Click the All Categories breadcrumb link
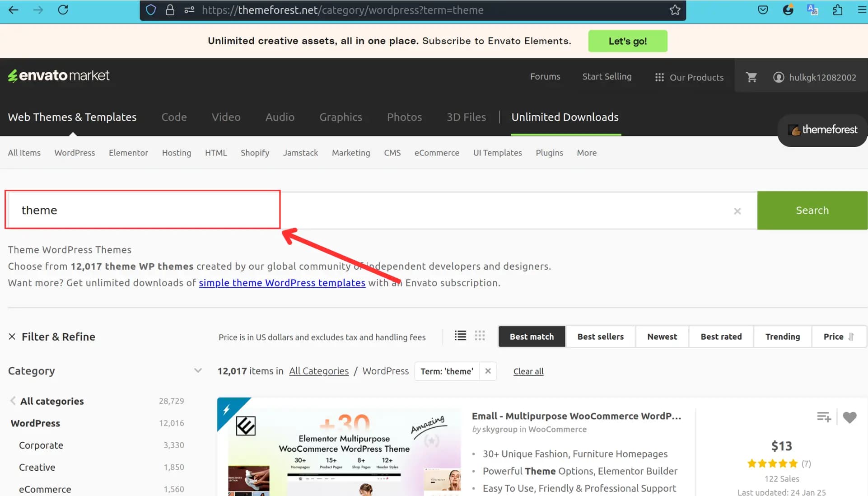868x496 pixels. (x=319, y=371)
